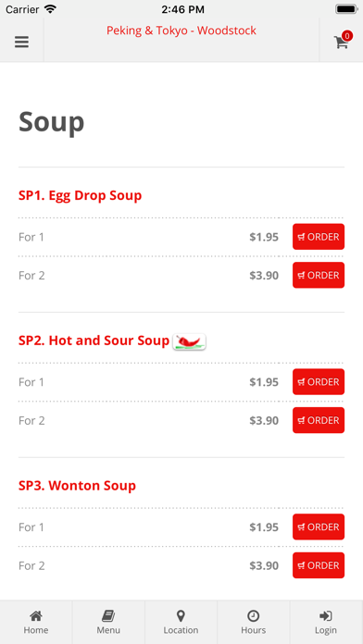
Task: Click the spicy chili pepper icon
Action: 190,341
